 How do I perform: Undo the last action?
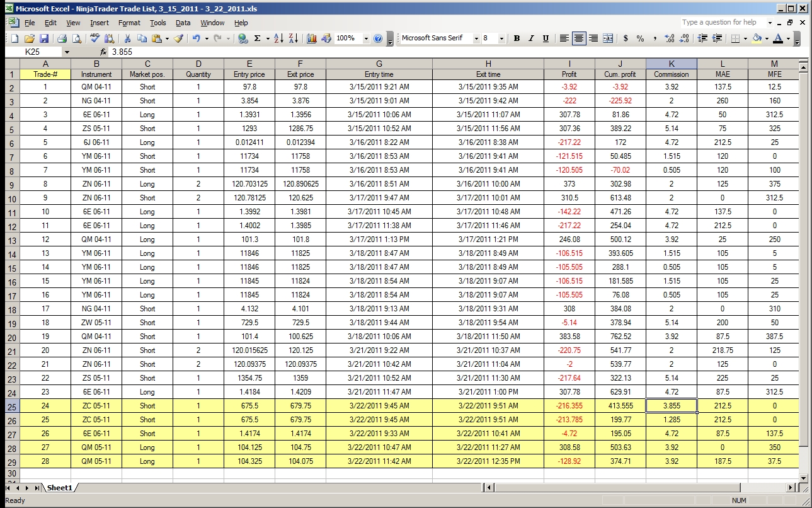point(196,38)
